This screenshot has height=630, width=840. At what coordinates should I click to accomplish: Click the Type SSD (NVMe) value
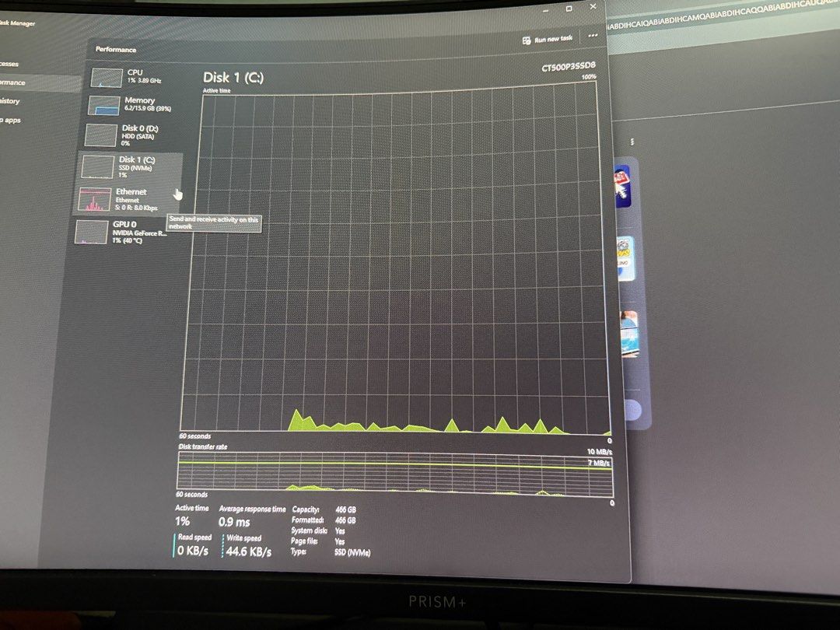352,551
